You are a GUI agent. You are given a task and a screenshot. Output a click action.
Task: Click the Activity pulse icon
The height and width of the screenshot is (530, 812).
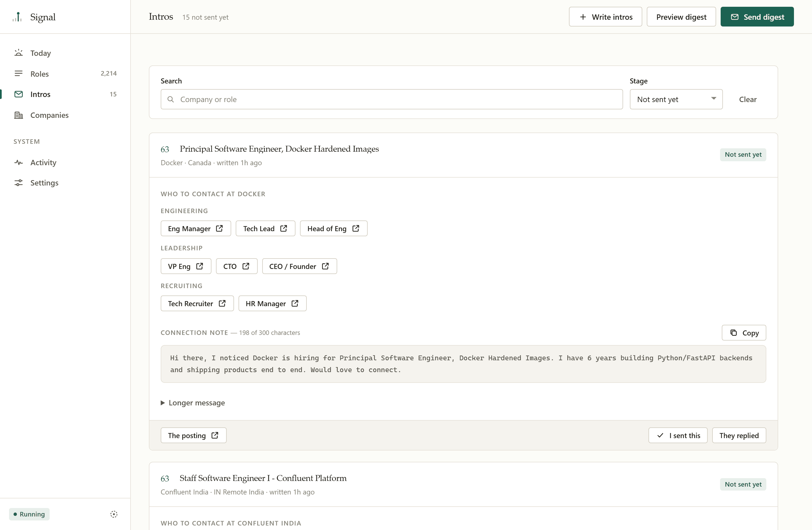(18, 162)
